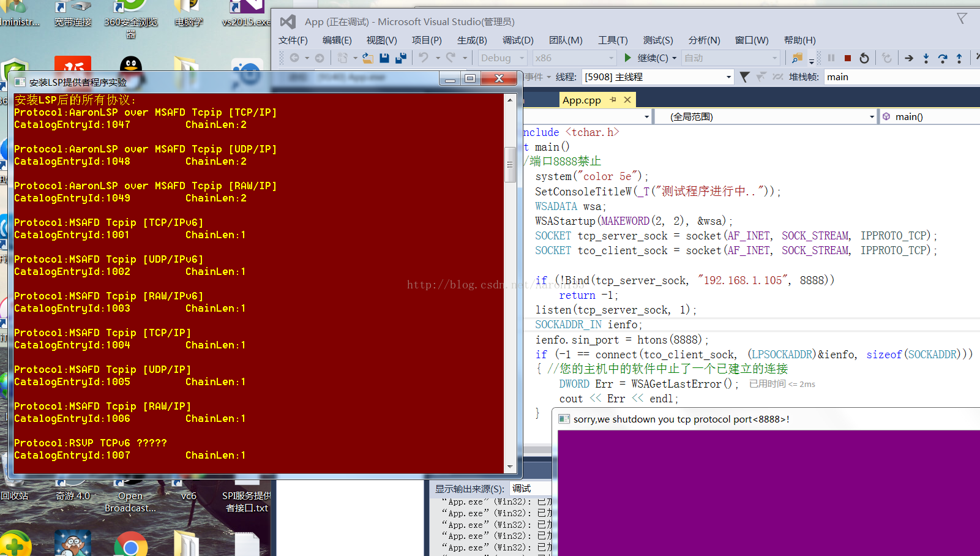Click the Navigate Forward arrow in Visual Studio
The width and height of the screenshot is (980, 556).
[320, 58]
